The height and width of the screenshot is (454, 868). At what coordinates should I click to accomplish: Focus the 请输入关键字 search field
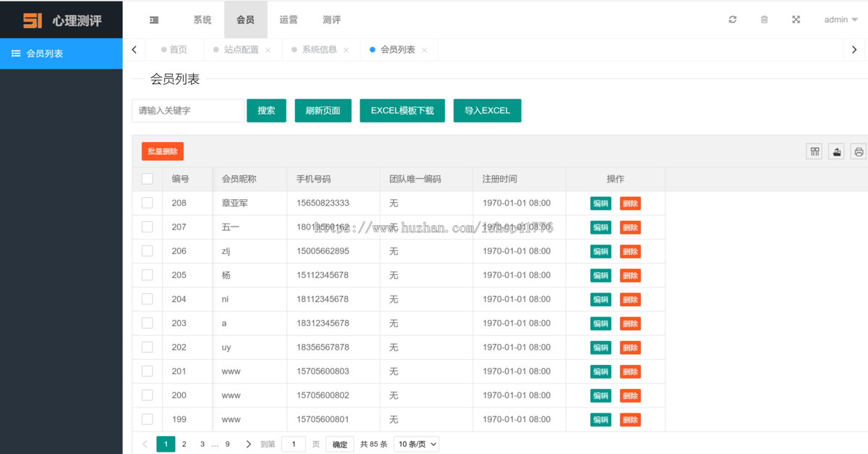click(x=188, y=111)
